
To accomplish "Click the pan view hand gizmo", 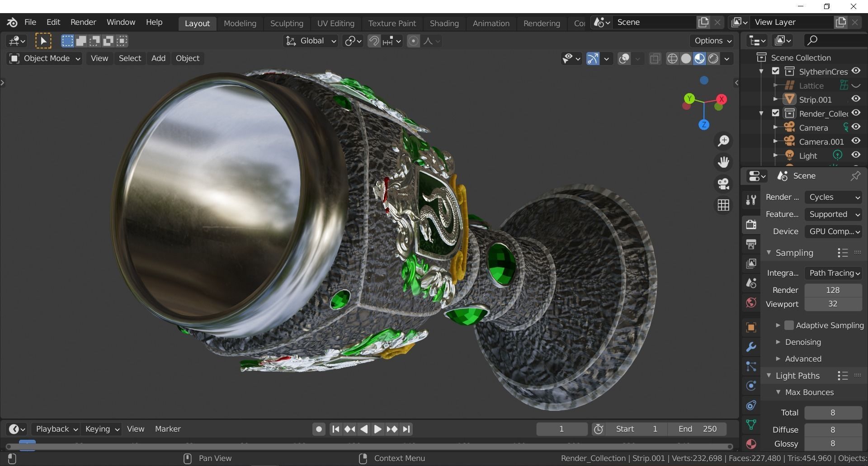I will (723, 162).
